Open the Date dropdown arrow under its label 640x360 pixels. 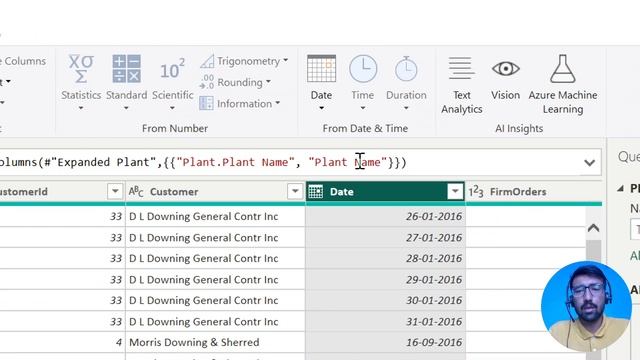[322, 108]
